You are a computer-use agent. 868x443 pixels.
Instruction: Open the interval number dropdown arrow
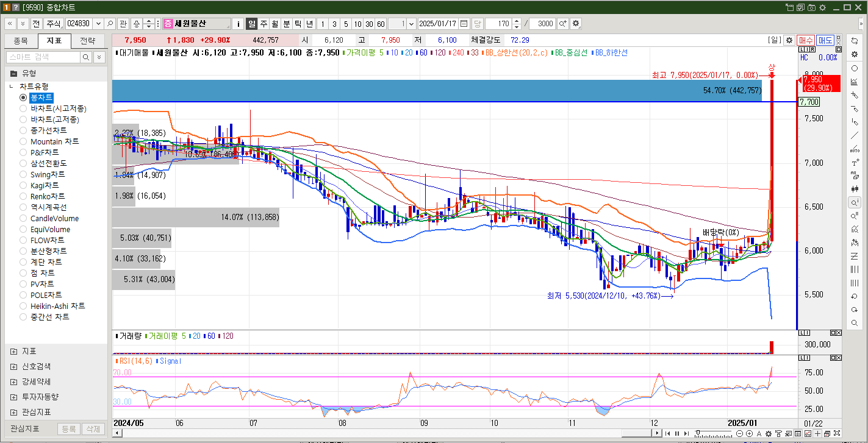pos(411,24)
